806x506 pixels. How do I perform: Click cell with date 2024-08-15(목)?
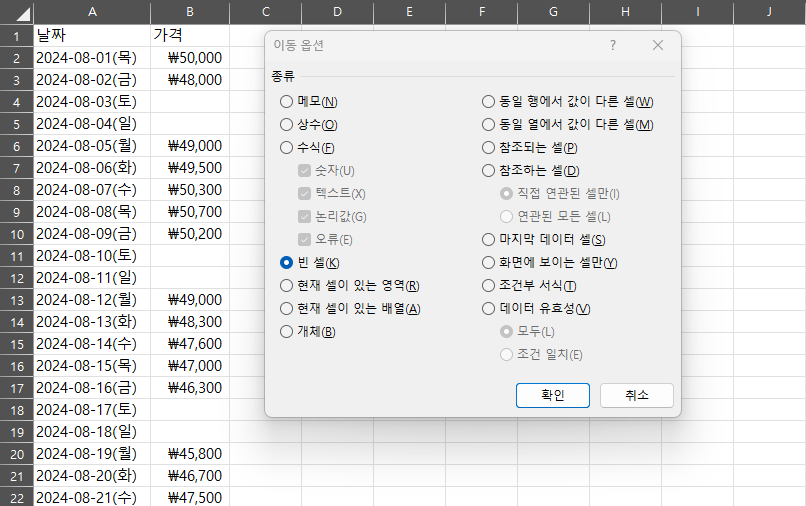pyautogui.click(x=92, y=366)
